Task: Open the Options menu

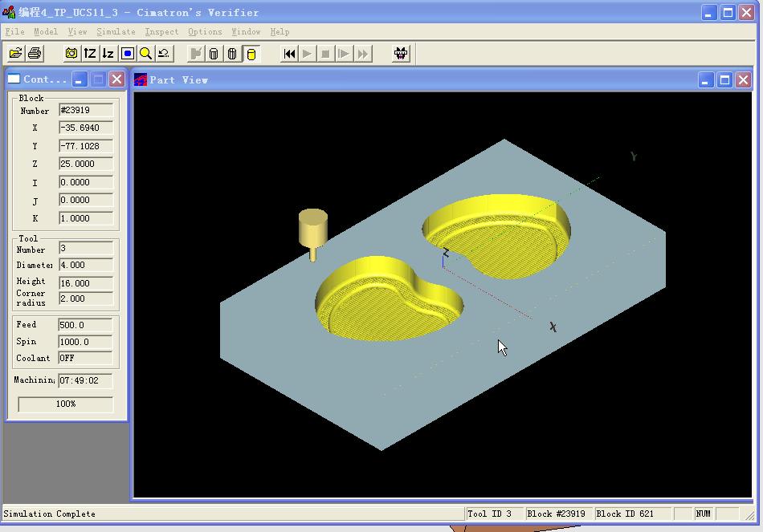Action: 205,31
